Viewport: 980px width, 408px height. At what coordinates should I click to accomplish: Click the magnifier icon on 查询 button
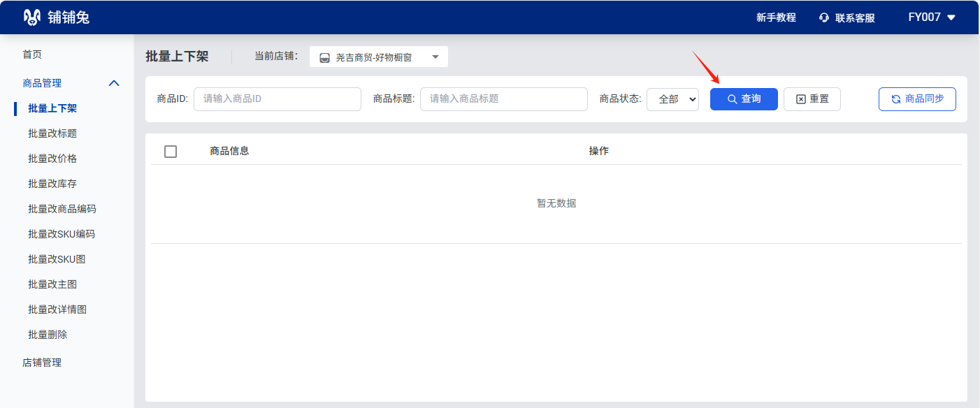pyautogui.click(x=732, y=99)
